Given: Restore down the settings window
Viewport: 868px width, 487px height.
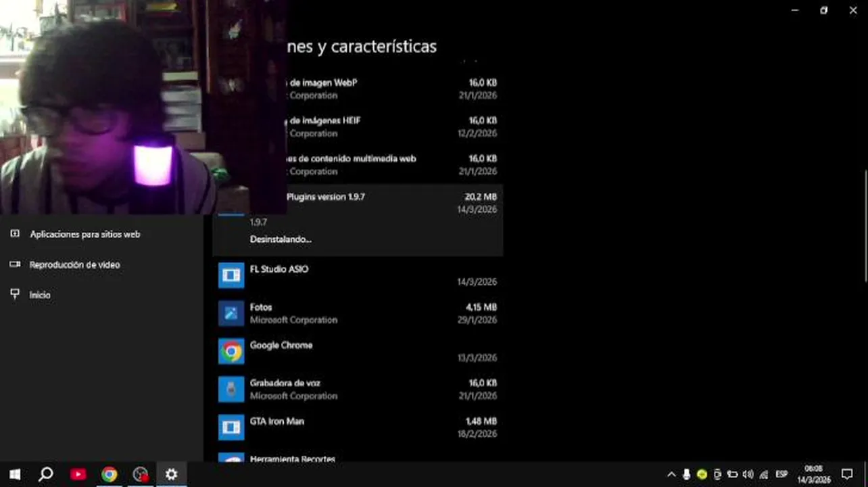Looking at the screenshot, I should click(x=824, y=11).
